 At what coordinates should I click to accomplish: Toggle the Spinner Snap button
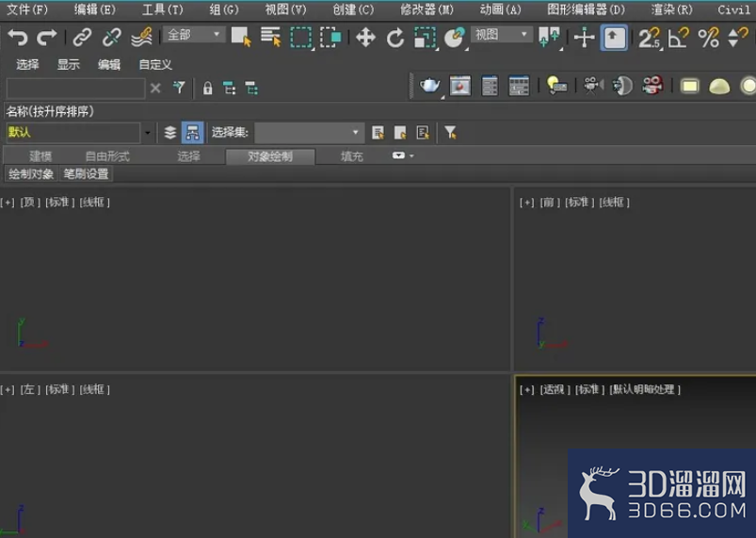pos(738,38)
